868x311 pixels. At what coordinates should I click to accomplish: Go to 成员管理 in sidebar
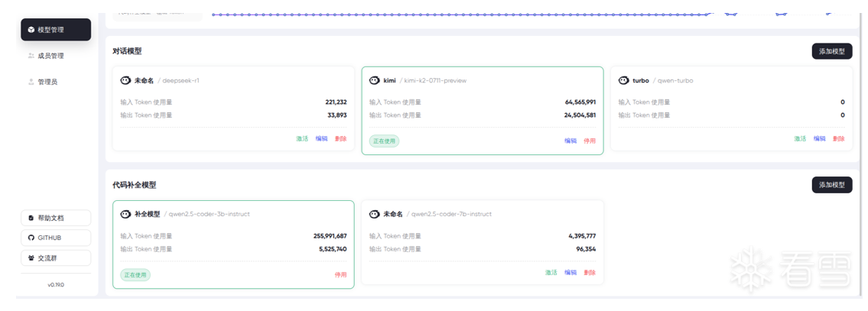50,56
